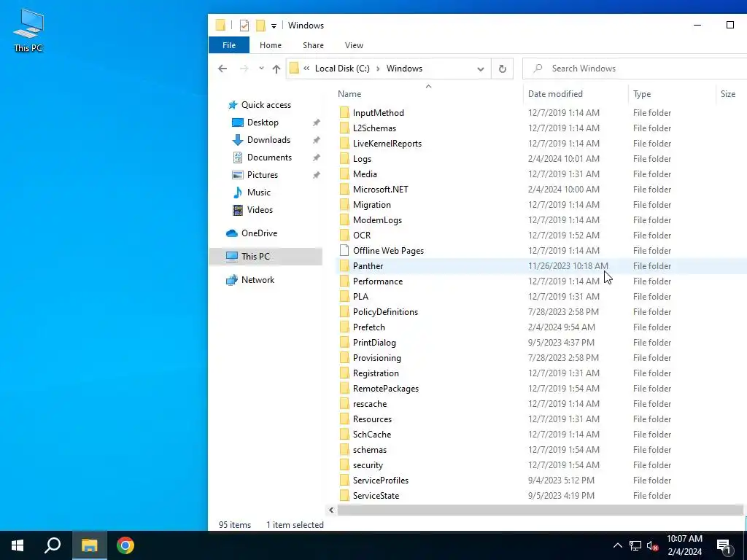Switch to the Home ribbon tab
Image resolution: width=747 pixels, height=560 pixels.
(x=270, y=45)
